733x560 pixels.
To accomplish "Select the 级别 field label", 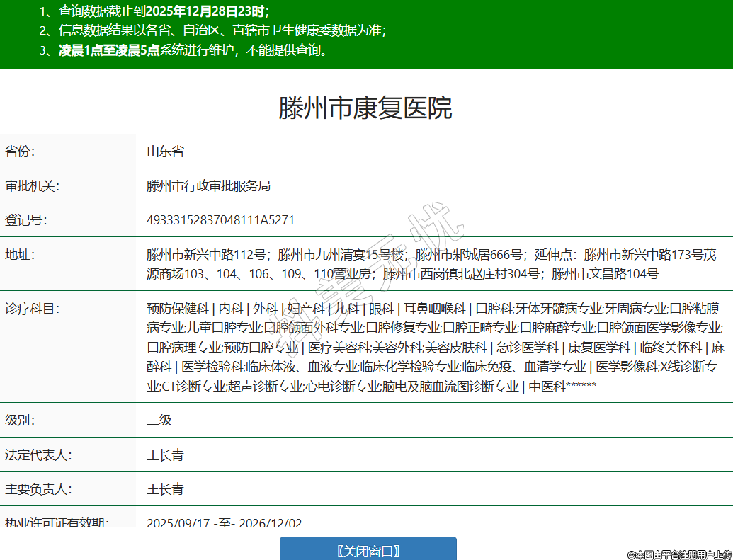I will [20, 420].
